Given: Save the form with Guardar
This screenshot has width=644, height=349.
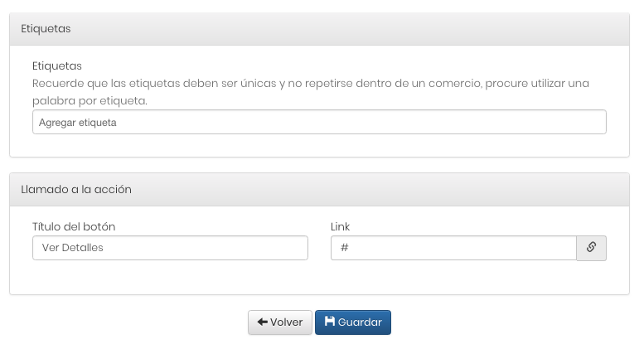Looking at the screenshot, I should pyautogui.click(x=353, y=322).
